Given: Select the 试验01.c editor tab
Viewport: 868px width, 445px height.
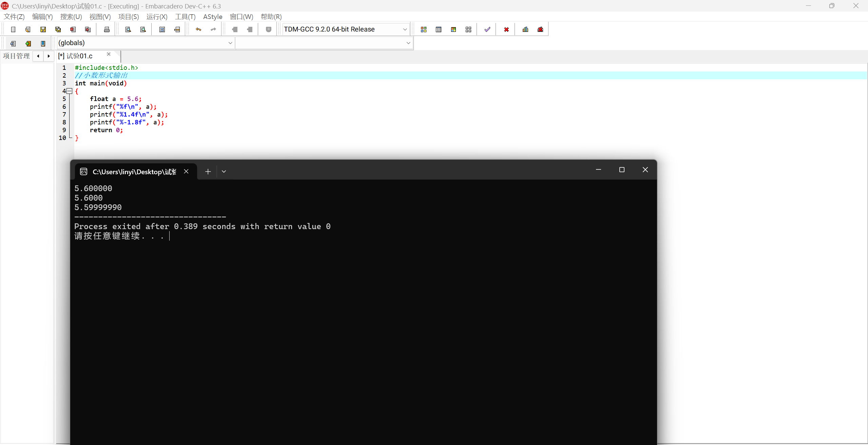Looking at the screenshot, I should tap(80, 56).
